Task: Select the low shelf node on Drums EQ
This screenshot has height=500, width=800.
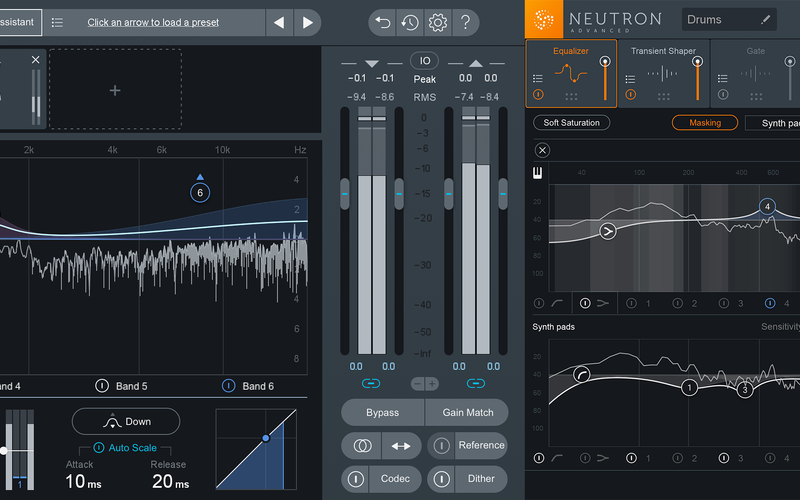Action: coord(607,232)
